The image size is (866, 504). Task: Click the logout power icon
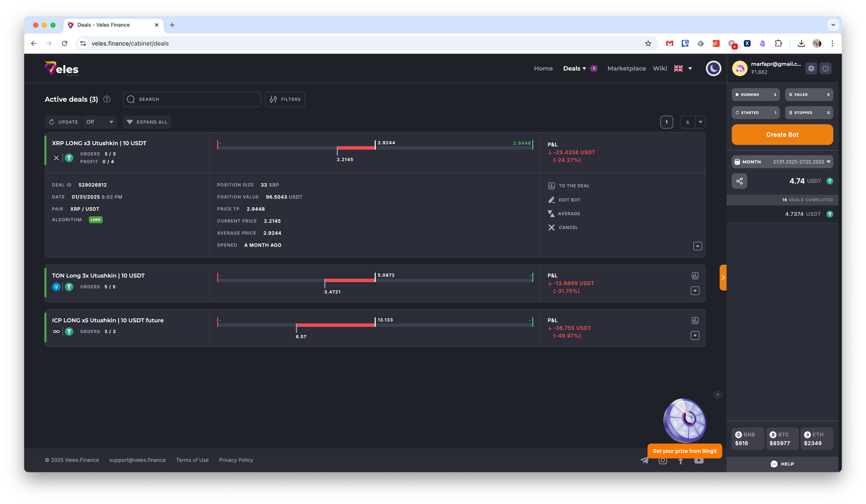tap(825, 68)
